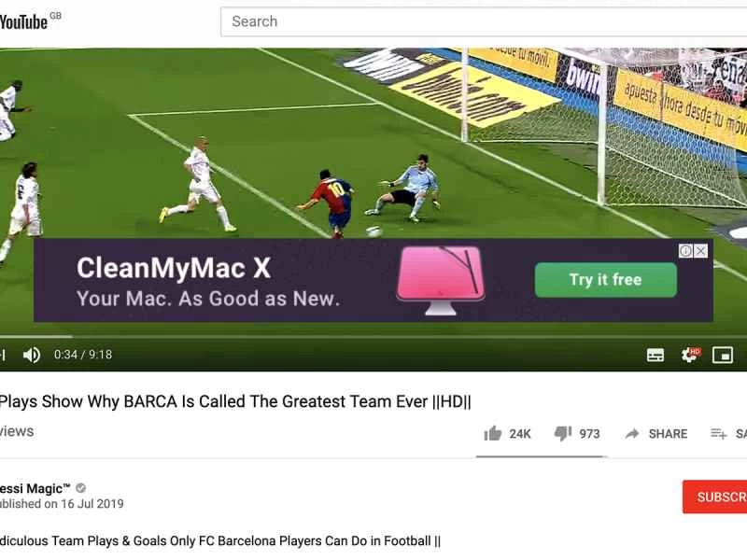Toggle subtitles/closed captions button

(x=655, y=355)
